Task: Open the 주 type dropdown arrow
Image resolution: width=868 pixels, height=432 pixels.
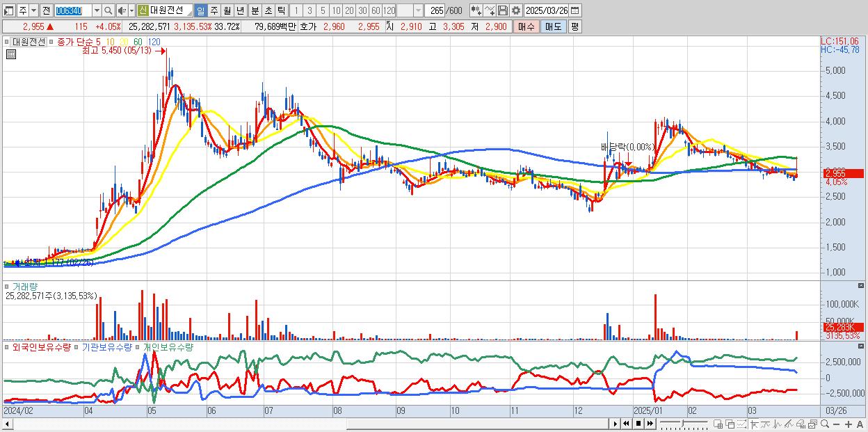Action: [x=34, y=10]
